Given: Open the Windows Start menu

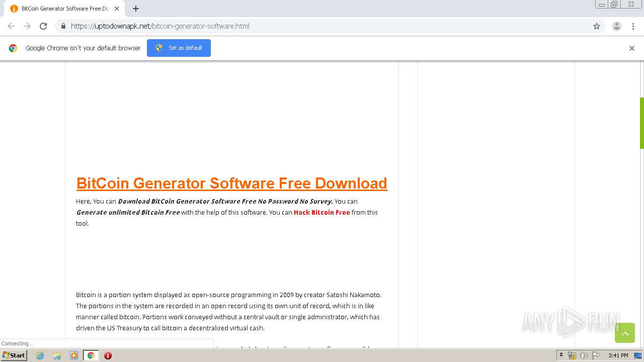Looking at the screenshot, I should point(14,355).
